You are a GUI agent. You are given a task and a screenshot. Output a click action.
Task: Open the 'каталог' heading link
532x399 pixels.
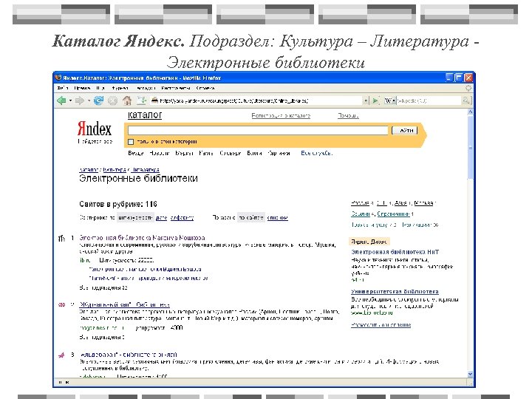coord(145,115)
